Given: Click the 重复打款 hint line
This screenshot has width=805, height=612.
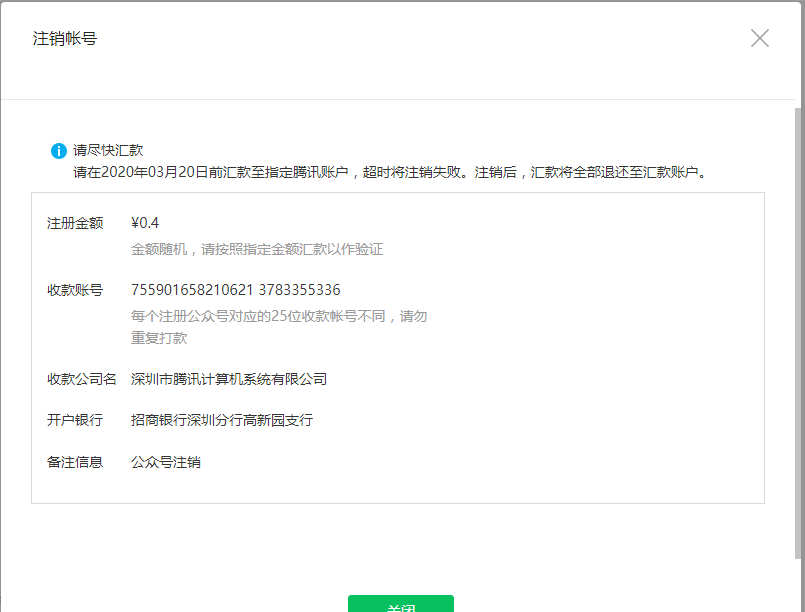Looking at the screenshot, I should (159, 338).
